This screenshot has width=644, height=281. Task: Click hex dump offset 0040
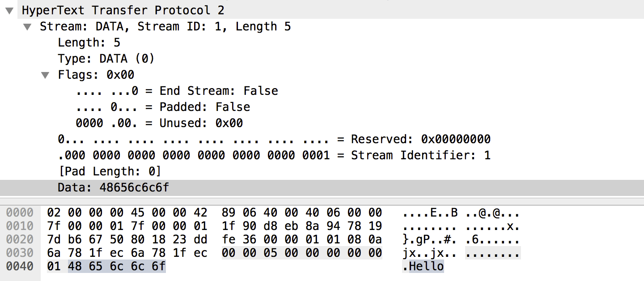pos(20,267)
